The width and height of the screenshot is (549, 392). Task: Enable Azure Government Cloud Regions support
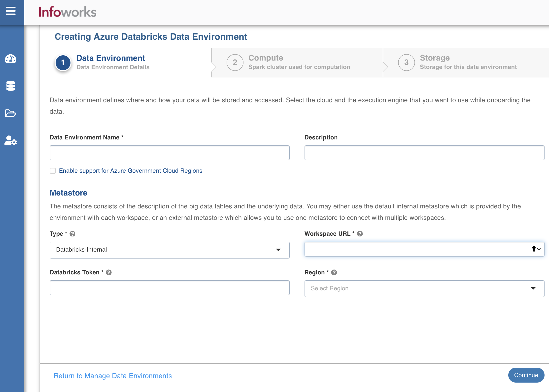coord(53,171)
